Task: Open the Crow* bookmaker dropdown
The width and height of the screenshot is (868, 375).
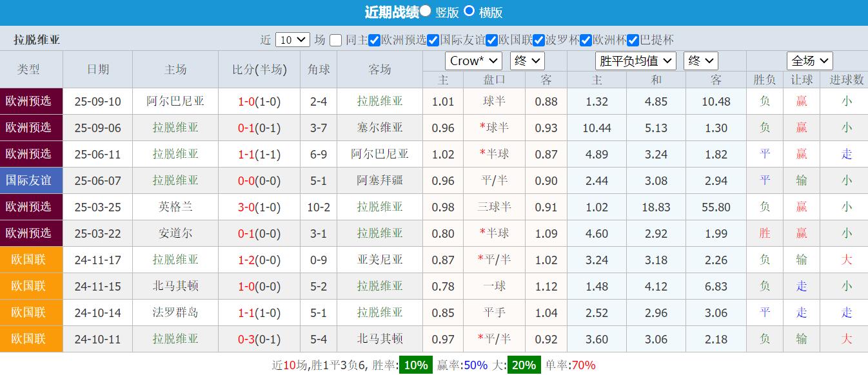Action: coord(473,61)
